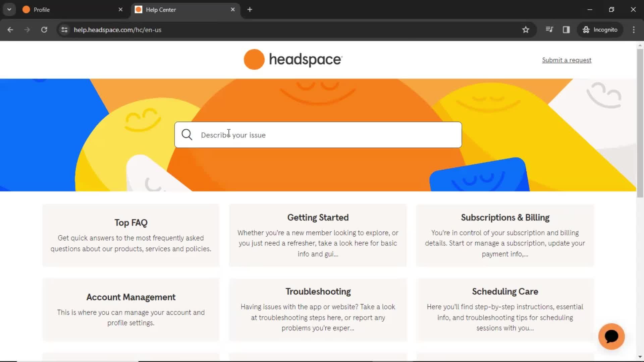Click the page vertical scrollbar thumb

click(640, 123)
